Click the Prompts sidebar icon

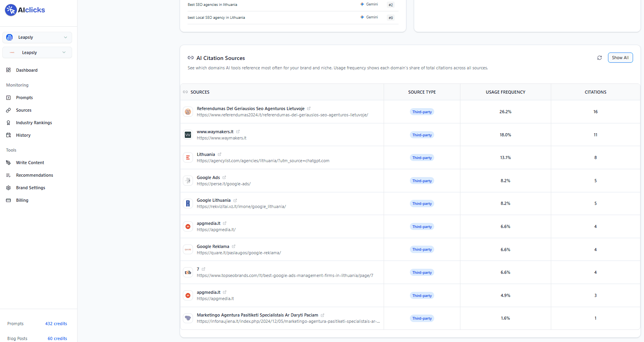tap(8, 98)
